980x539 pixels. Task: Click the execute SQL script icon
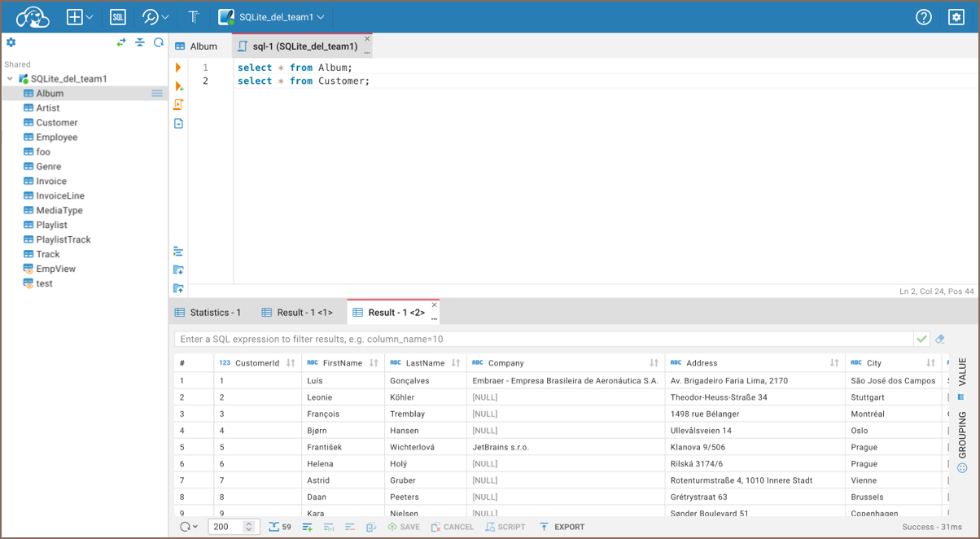[178, 105]
